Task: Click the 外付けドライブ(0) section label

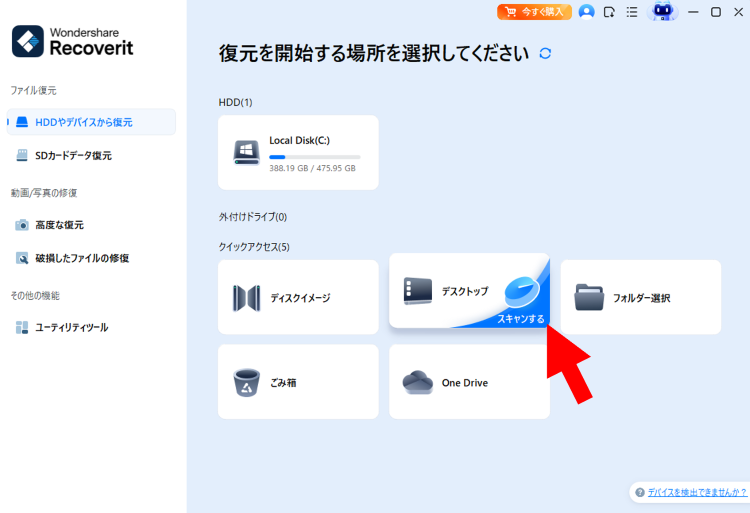Action: click(253, 217)
